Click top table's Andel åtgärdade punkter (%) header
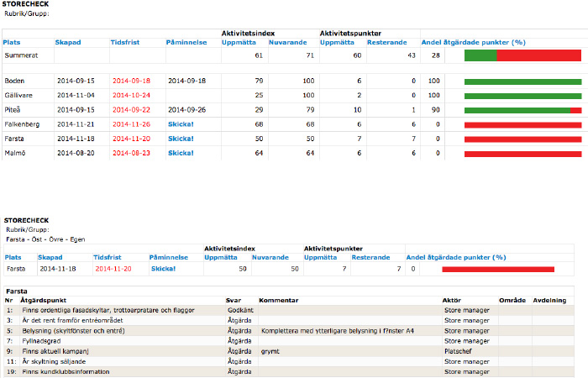This screenshot has width=588, height=378. click(473, 42)
